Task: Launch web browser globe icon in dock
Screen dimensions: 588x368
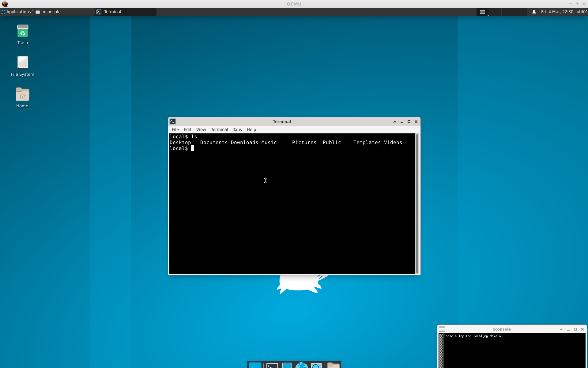Action: (302, 365)
